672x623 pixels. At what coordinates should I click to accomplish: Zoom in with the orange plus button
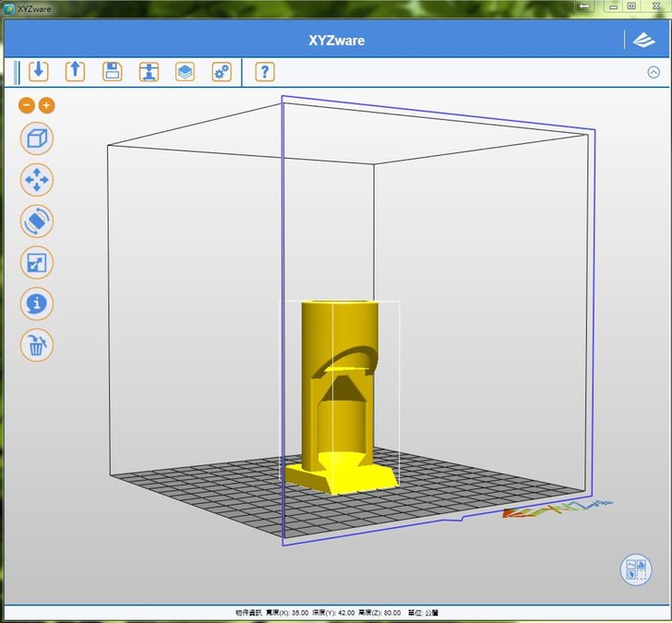point(46,105)
